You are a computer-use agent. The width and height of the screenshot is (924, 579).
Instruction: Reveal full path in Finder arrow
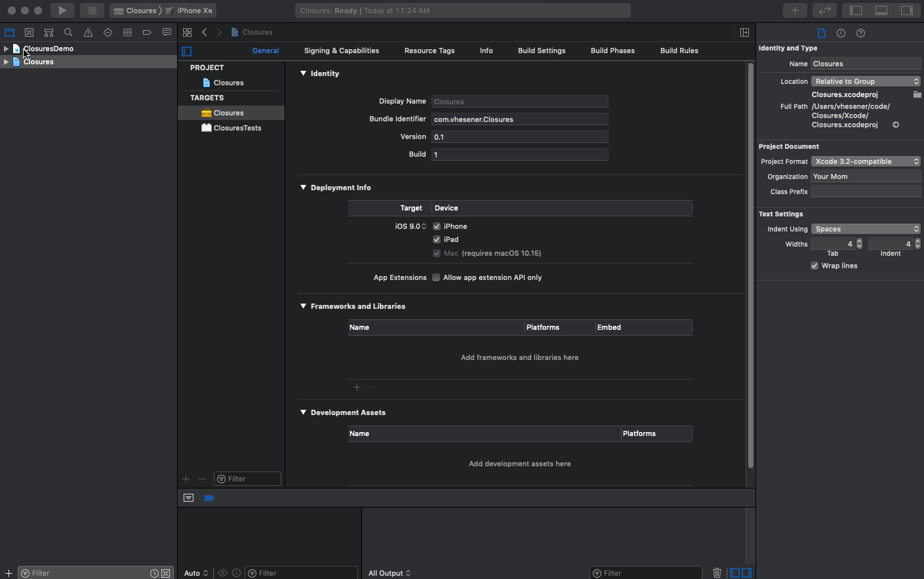(x=896, y=125)
